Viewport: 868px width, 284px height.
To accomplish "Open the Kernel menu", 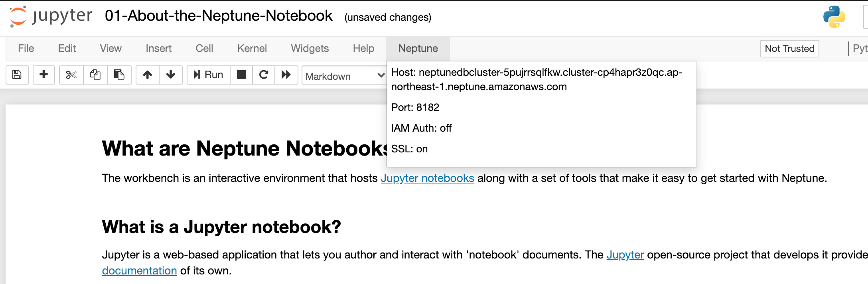I will 252,48.
